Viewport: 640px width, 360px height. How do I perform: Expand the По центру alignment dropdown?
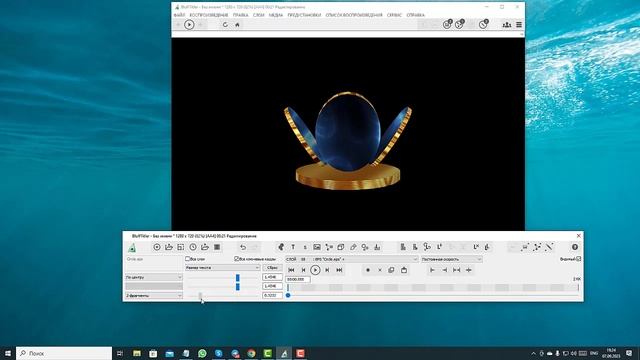point(154,277)
